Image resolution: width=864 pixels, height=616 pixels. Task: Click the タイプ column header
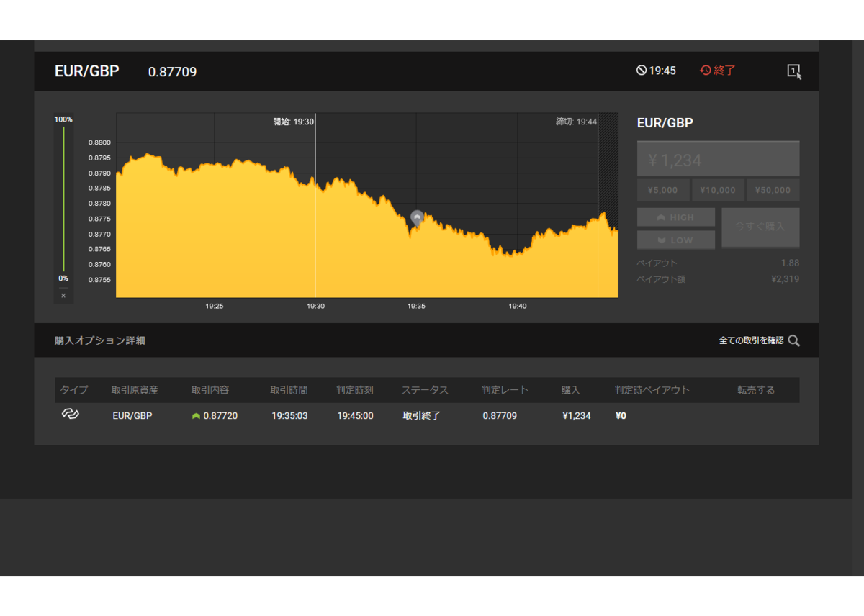73,390
